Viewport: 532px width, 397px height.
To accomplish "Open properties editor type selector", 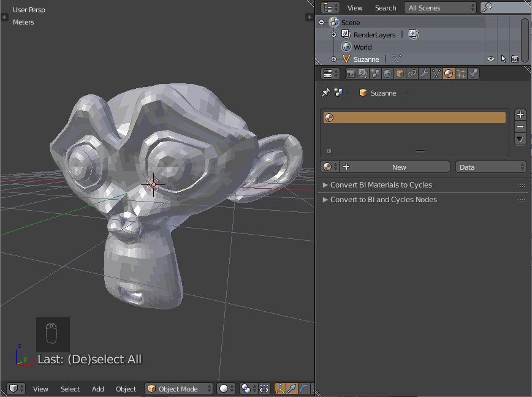I will [x=330, y=74].
